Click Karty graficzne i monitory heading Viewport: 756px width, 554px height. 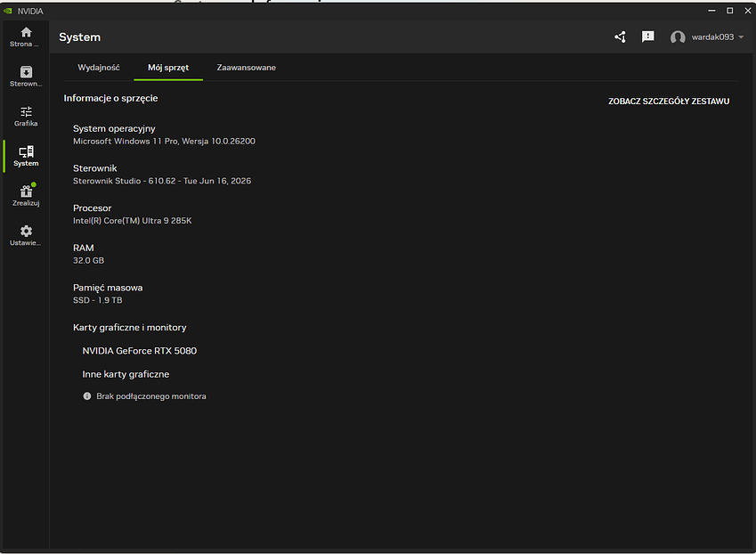tap(130, 328)
